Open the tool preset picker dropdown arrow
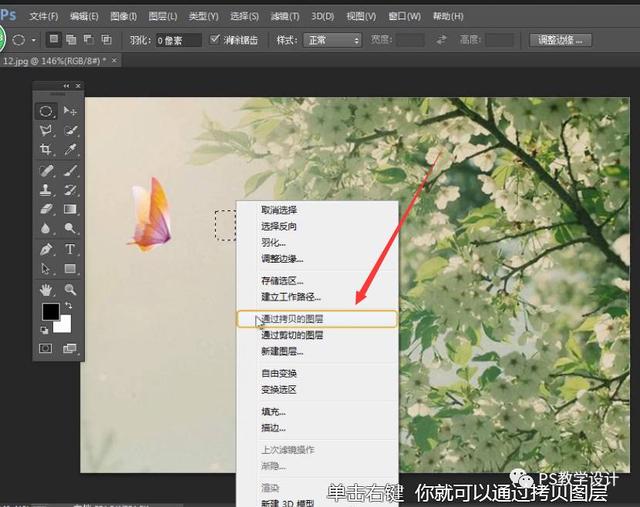The height and width of the screenshot is (507, 640). [34, 40]
